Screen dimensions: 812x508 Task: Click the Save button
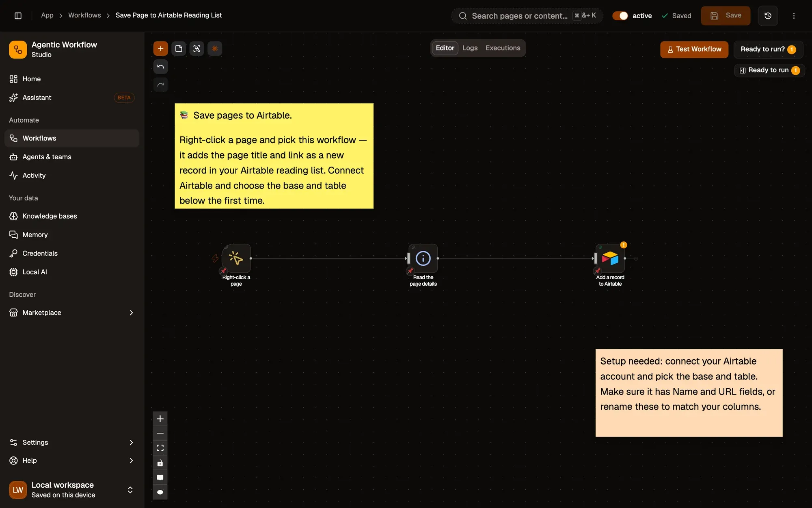pos(725,15)
